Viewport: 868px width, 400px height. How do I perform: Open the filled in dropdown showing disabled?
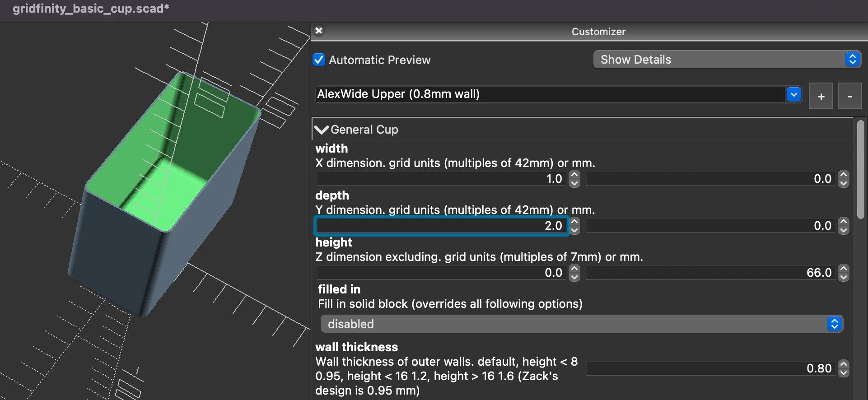582,324
